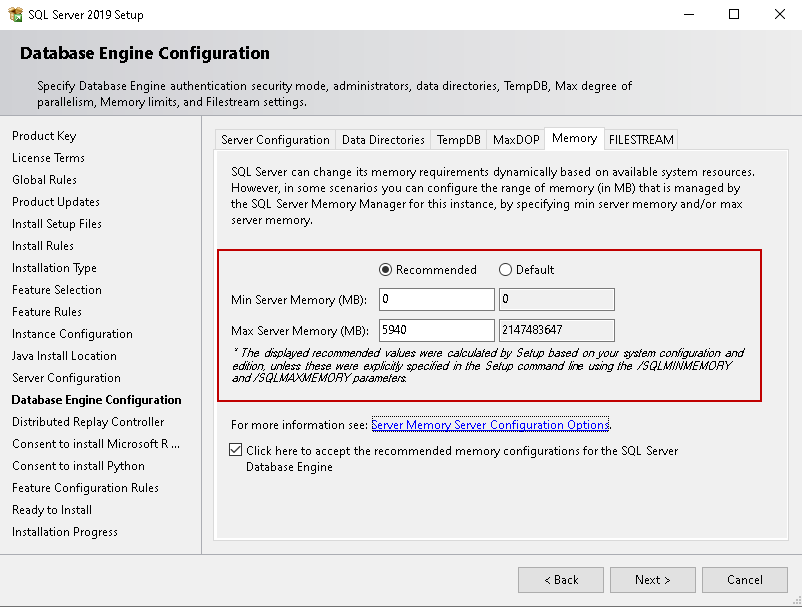
Task: Click the Feature Selection step
Action: tap(57, 289)
